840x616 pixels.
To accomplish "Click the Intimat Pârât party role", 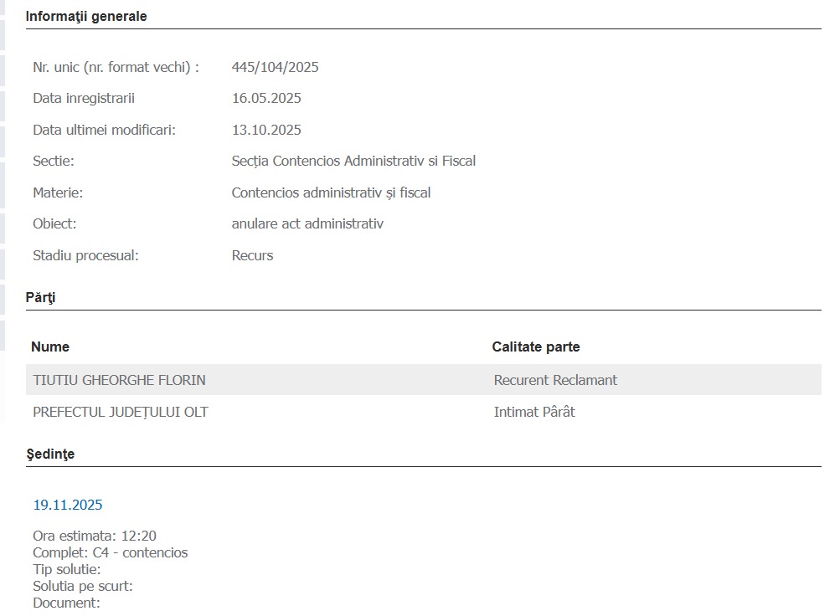I will pos(534,412).
